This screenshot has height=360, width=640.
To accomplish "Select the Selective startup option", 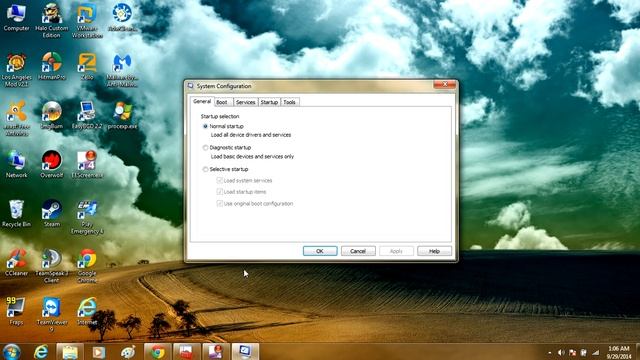I will tap(225, 169).
